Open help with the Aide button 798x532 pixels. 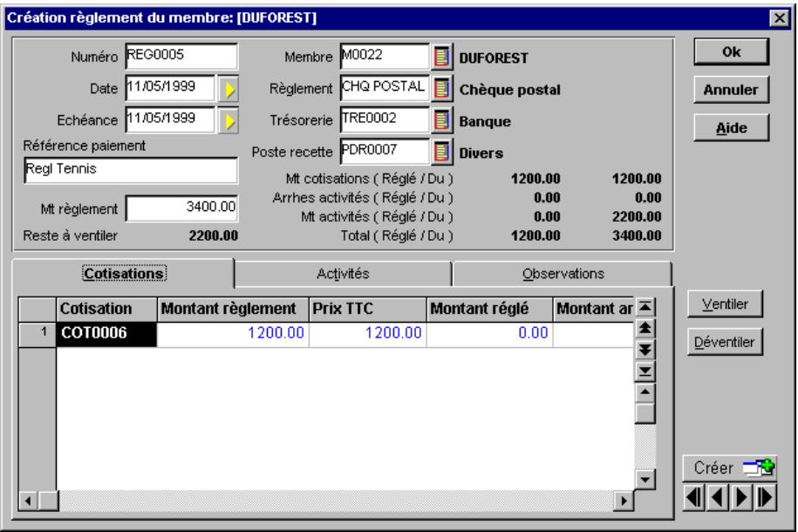[732, 128]
